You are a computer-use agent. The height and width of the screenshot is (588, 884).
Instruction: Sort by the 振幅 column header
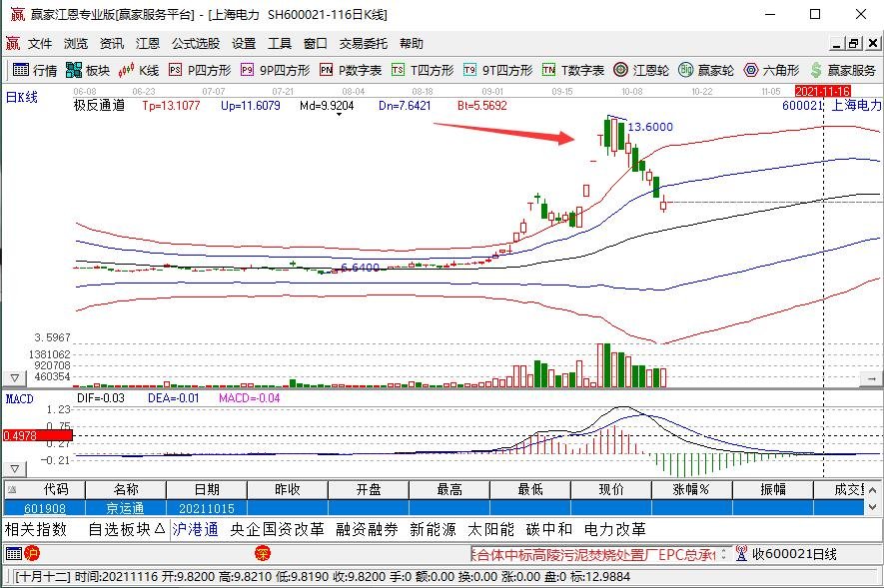coord(773,489)
